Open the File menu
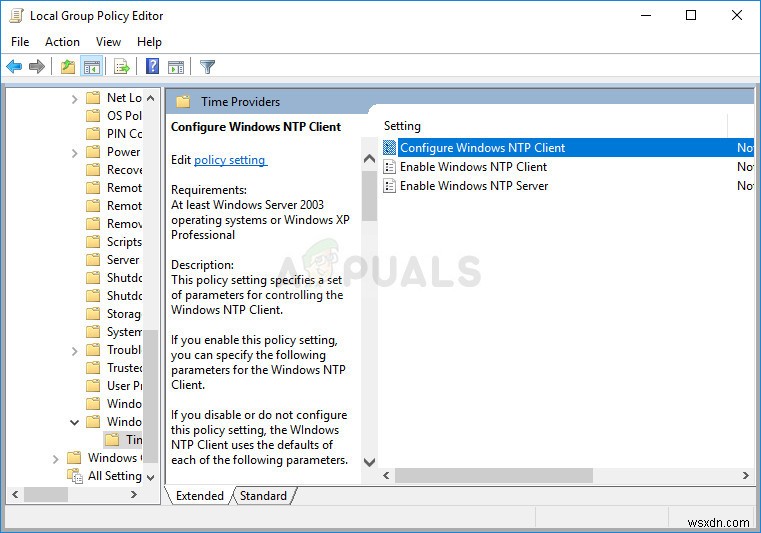This screenshot has width=761, height=533. pos(20,42)
